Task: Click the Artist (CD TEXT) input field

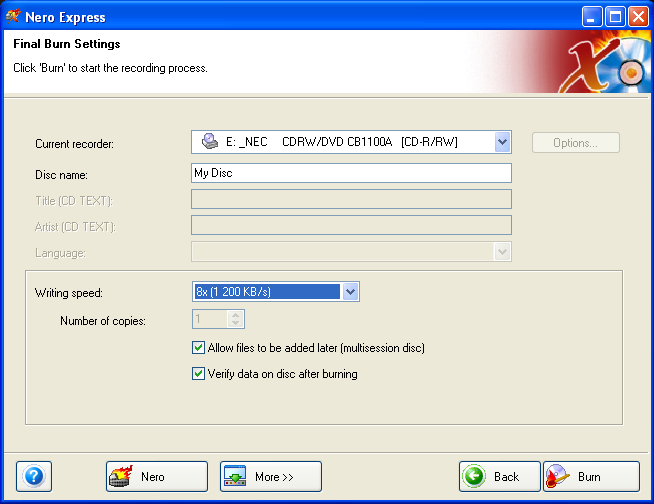Action: coord(351,225)
